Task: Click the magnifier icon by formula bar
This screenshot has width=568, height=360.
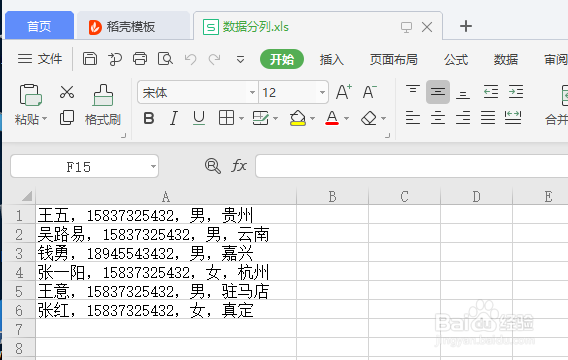Action: tap(213, 166)
